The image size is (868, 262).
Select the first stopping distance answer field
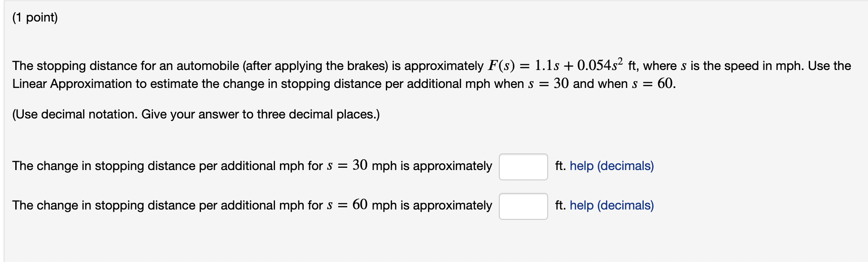coord(523,166)
